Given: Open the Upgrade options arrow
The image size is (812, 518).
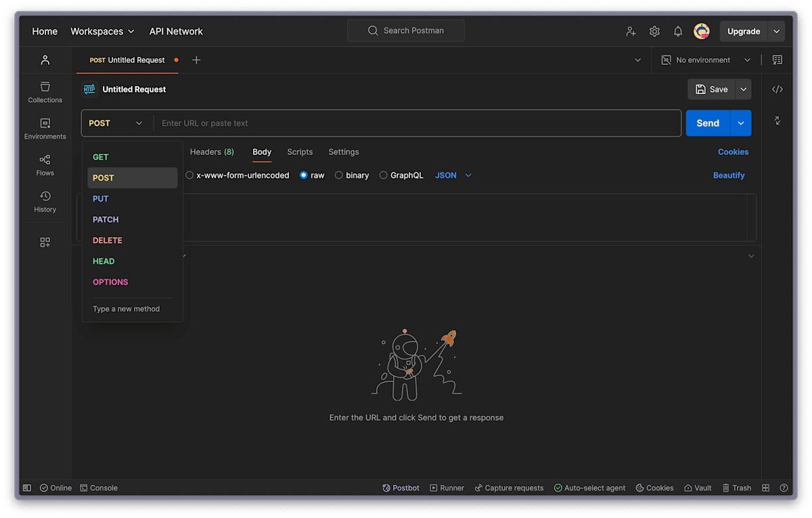Looking at the screenshot, I should point(777,31).
